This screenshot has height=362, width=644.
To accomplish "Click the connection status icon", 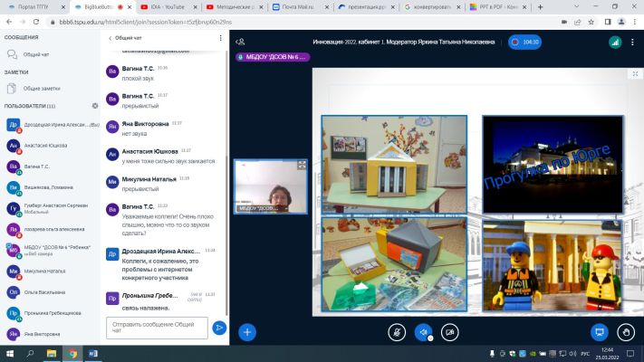I will tap(615, 42).
